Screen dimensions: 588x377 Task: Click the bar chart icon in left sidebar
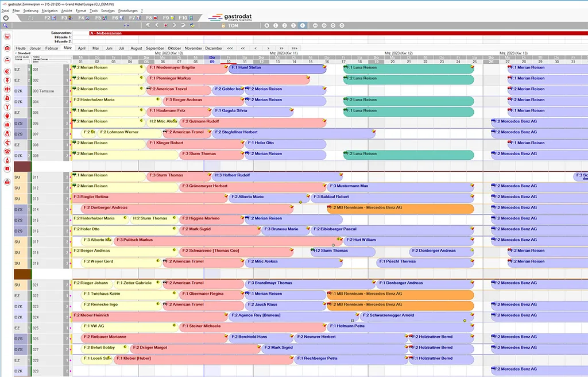click(x=7, y=125)
